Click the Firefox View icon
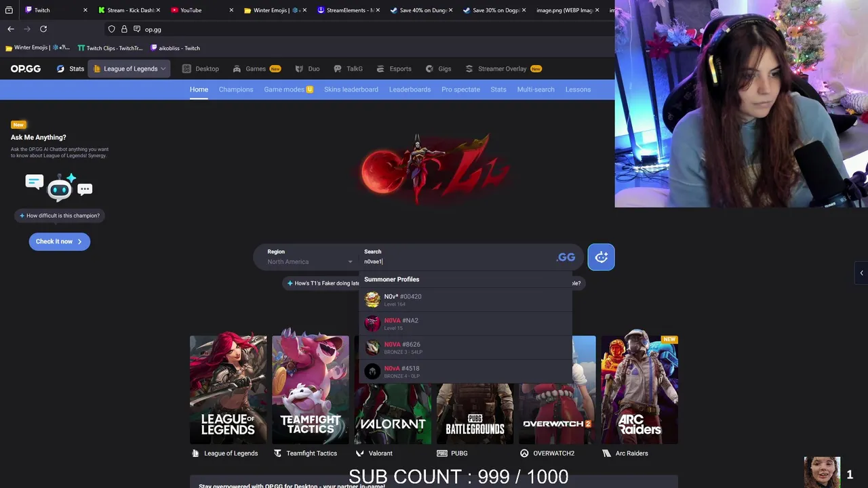 point(9,10)
